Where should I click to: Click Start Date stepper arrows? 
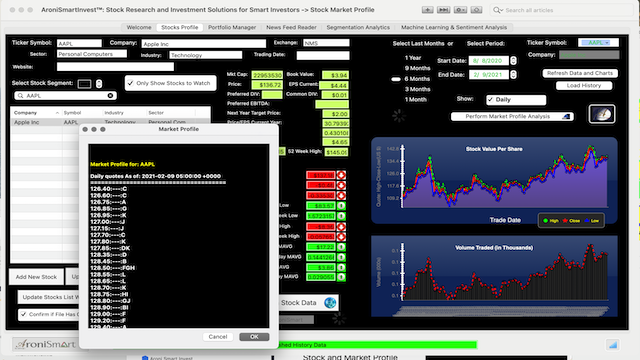[x=513, y=60]
